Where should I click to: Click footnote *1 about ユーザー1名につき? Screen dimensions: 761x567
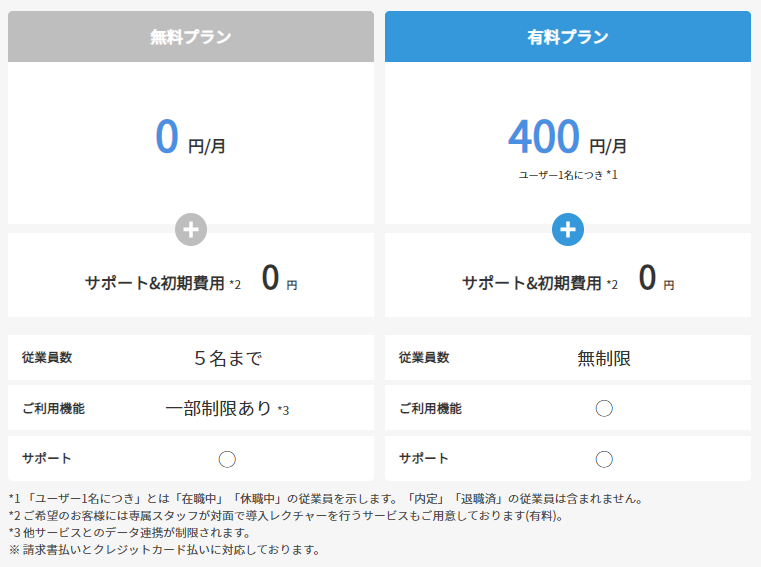[326, 498]
